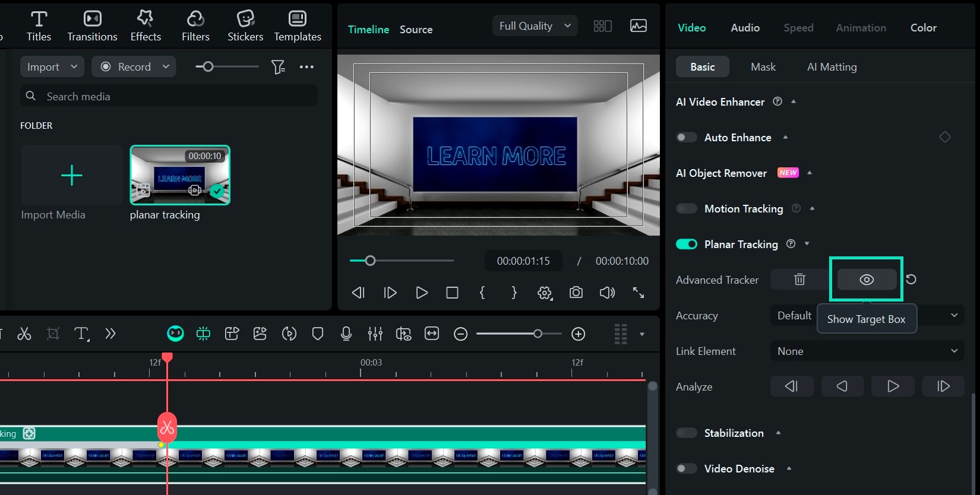Image resolution: width=980 pixels, height=495 pixels.
Task: Click the Auto Enhance keyframe diamond
Action: (x=945, y=137)
